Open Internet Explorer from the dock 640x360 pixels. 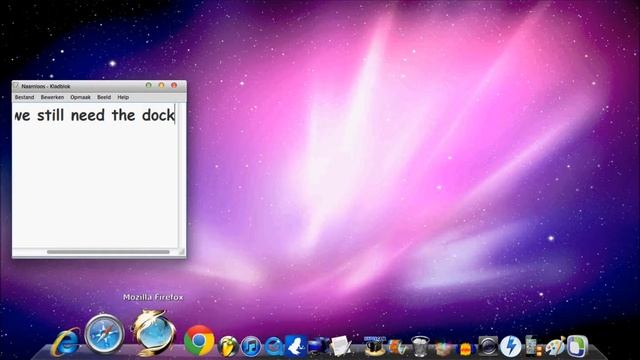pos(65,341)
